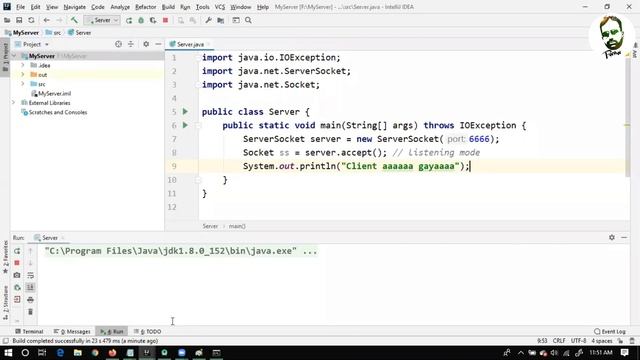Image resolution: width=640 pixels, height=360 pixels.
Task: Run main method from line 6 gutter
Action: click(185, 125)
